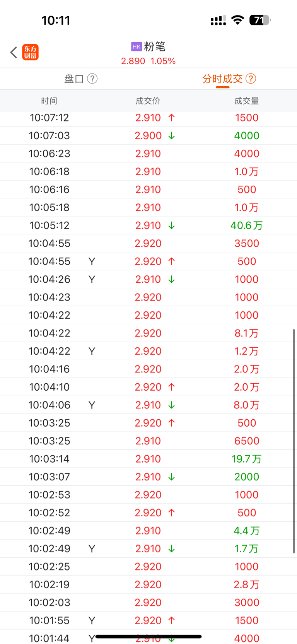Tap the 粉笔 stock title
The height and width of the screenshot is (644, 297).
click(x=155, y=47)
